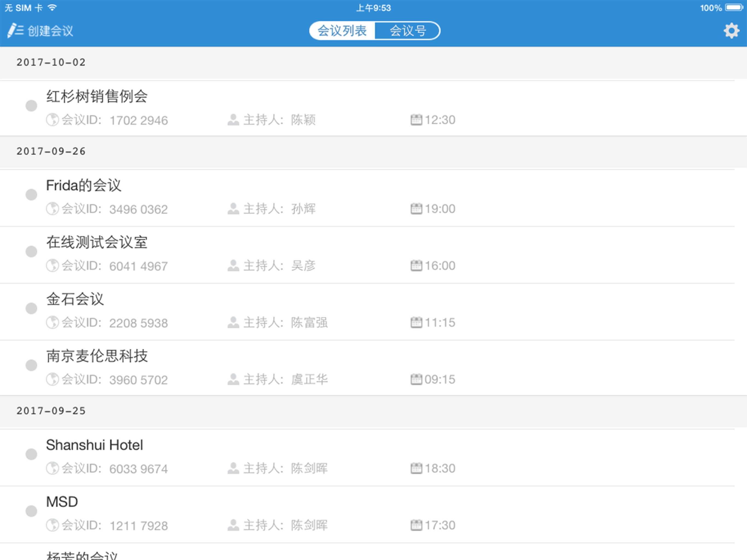Click calendar icon next to 09:15
This screenshot has width=747, height=560.
[x=416, y=379]
